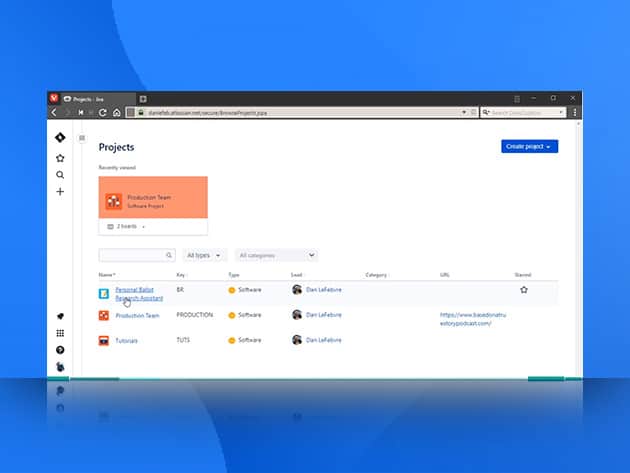This screenshot has height=473, width=630.
Task: Select the Projects - Jira browser tab
Action: 95,99
